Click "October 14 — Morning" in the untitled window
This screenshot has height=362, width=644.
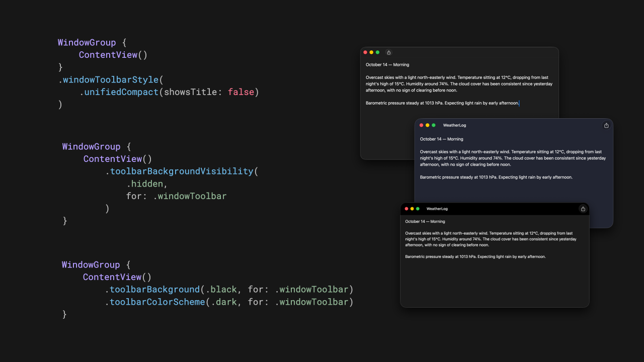(387, 65)
